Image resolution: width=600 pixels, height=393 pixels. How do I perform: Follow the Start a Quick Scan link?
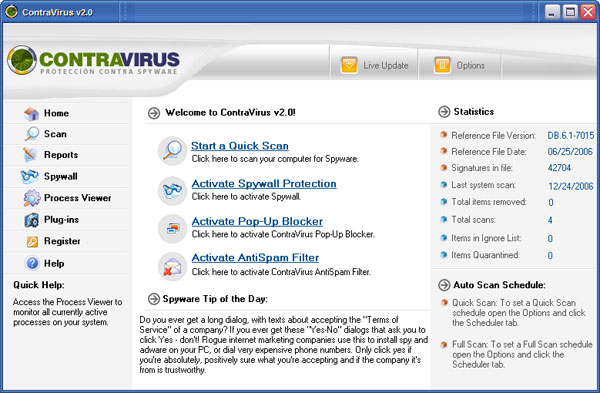pyautogui.click(x=240, y=146)
